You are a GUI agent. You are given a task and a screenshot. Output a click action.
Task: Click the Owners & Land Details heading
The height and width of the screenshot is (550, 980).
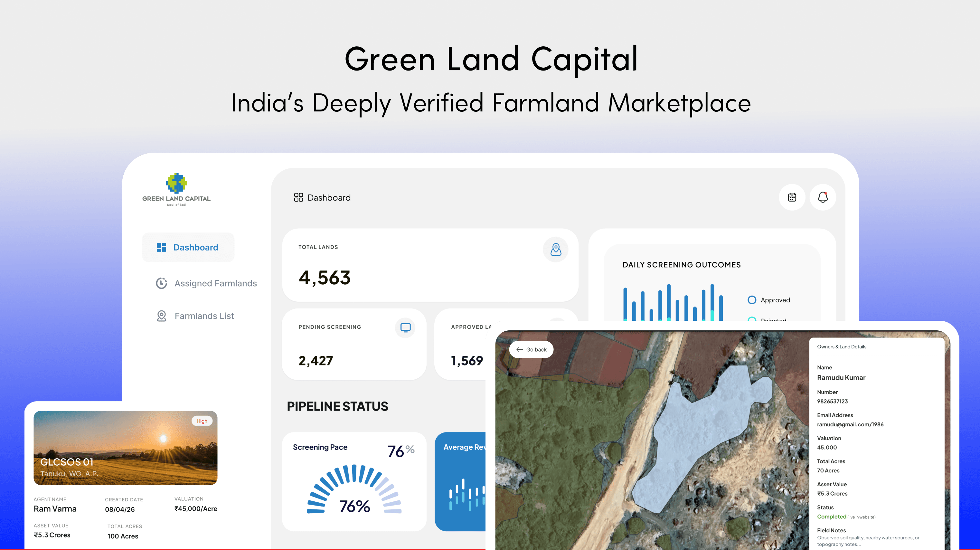point(842,347)
